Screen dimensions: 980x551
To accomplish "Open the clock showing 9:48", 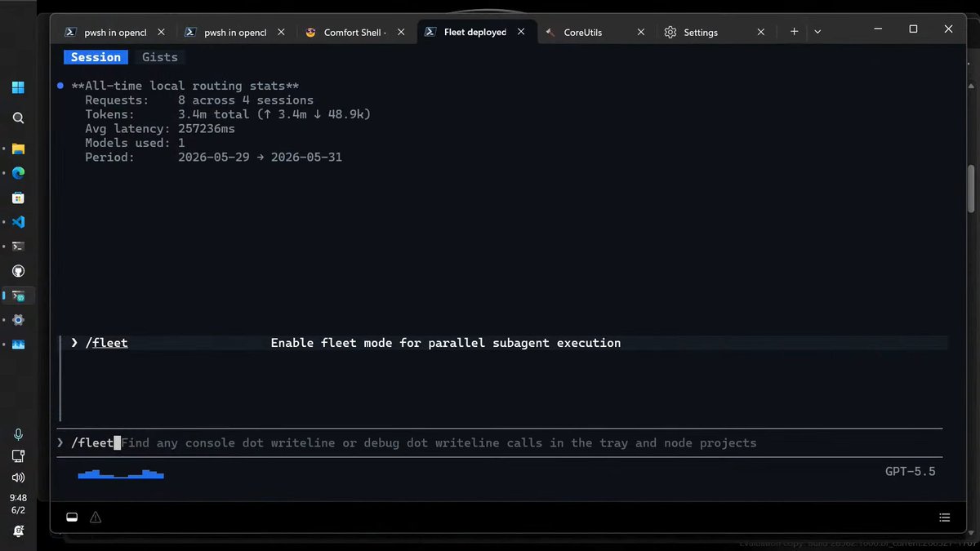I will (18, 504).
